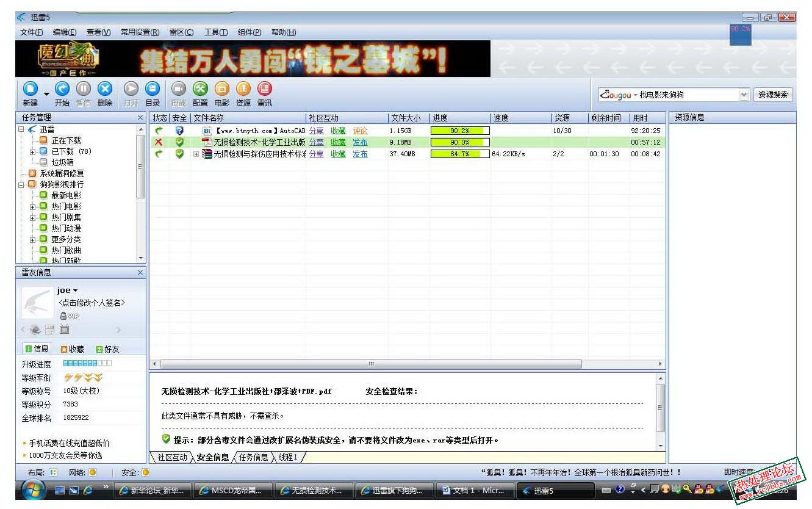This screenshot has width=812, height=509.
Task: Select 系统漏洞修复 in the task tree
Action: [x=62, y=173]
